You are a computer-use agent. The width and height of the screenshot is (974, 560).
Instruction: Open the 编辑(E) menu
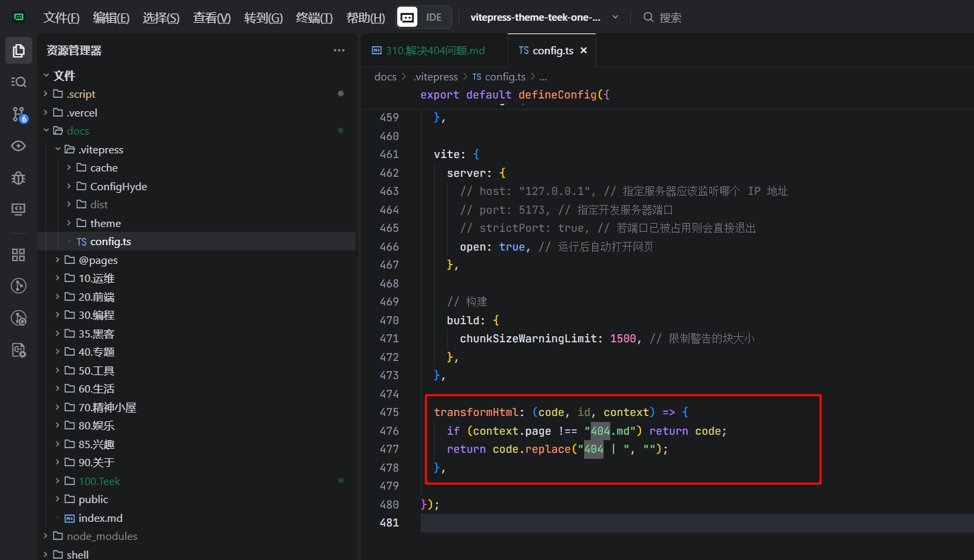[x=111, y=18]
